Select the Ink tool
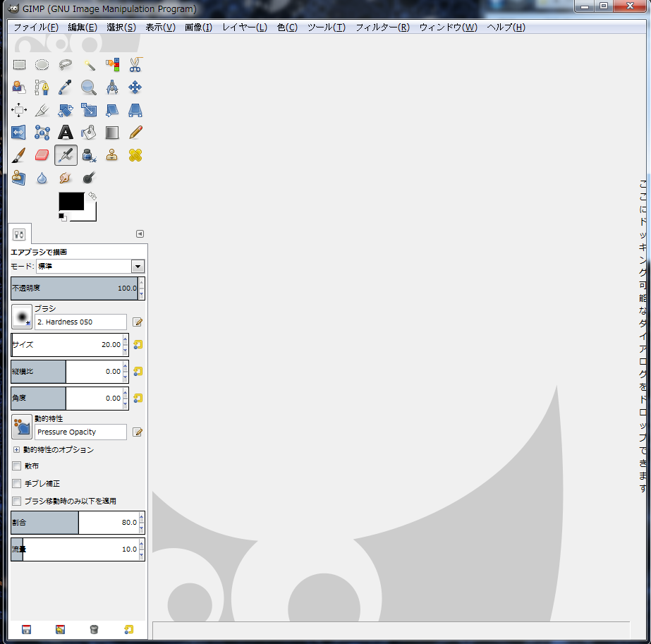This screenshot has width=651, height=644. tap(89, 155)
